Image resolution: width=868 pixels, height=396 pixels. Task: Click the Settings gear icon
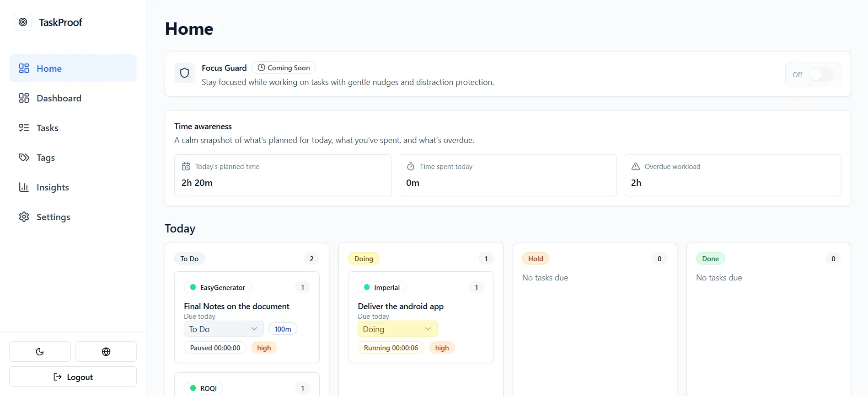(x=24, y=217)
